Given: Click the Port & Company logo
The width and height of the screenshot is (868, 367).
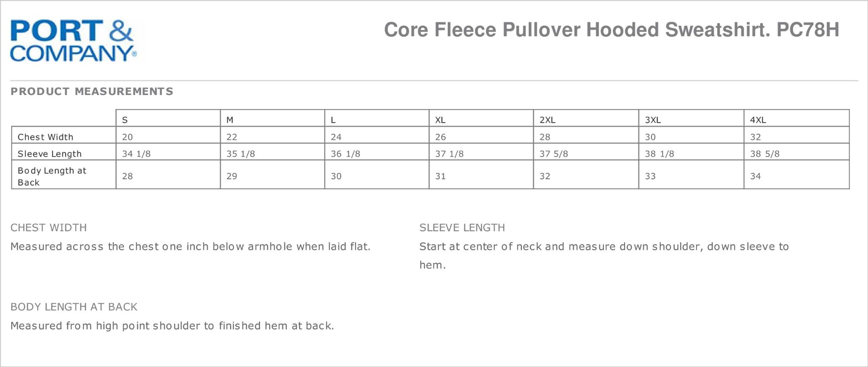Looking at the screenshot, I should (72, 41).
